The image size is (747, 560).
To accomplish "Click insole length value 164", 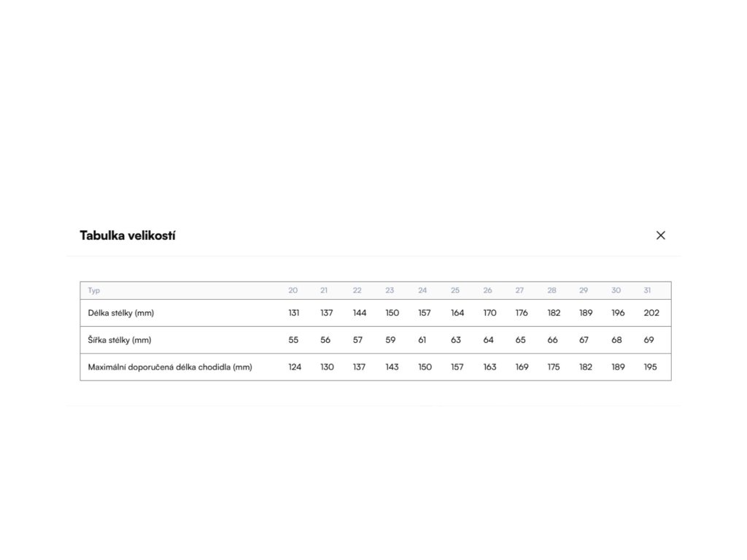I will pos(457,313).
